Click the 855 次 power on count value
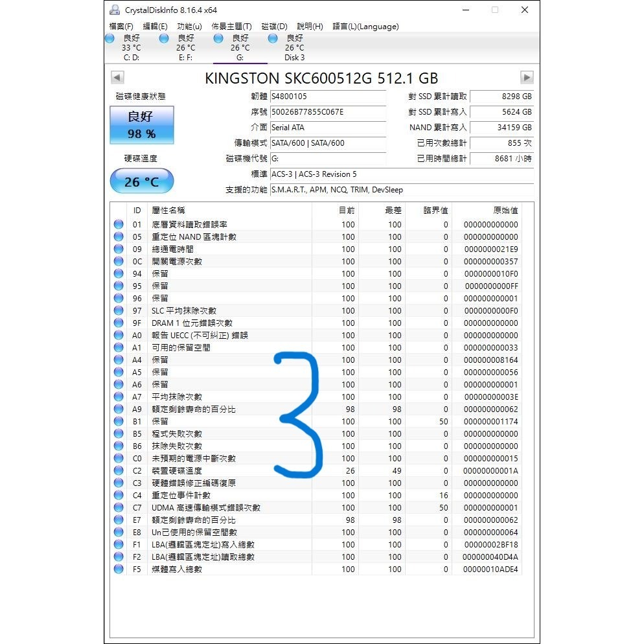 pyautogui.click(x=501, y=143)
